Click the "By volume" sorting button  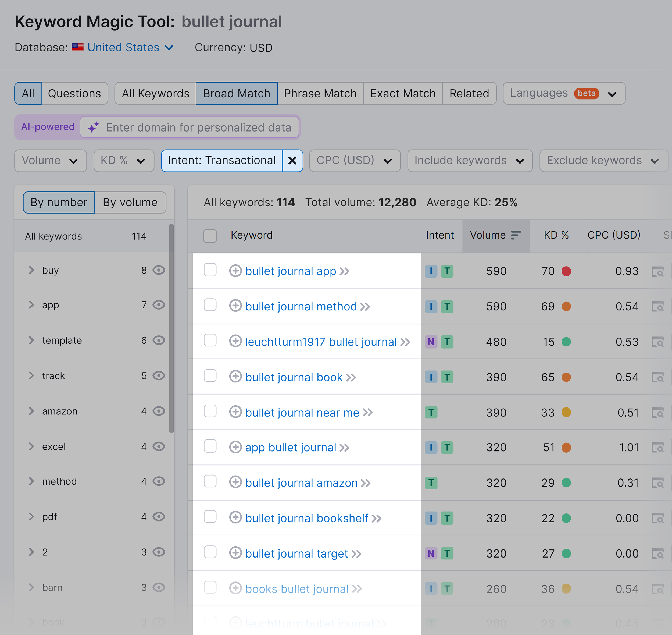coord(130,202)
